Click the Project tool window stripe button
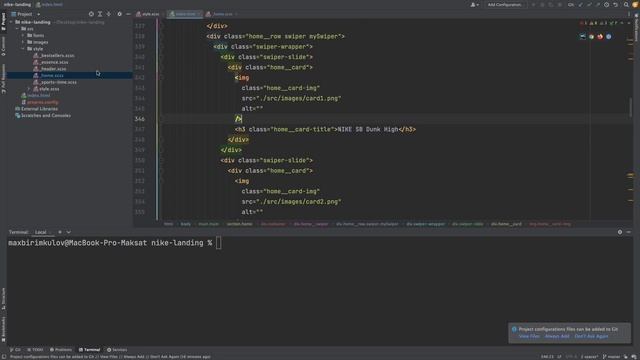Screen dimensions: 640x360 click(x=3, y=22)
